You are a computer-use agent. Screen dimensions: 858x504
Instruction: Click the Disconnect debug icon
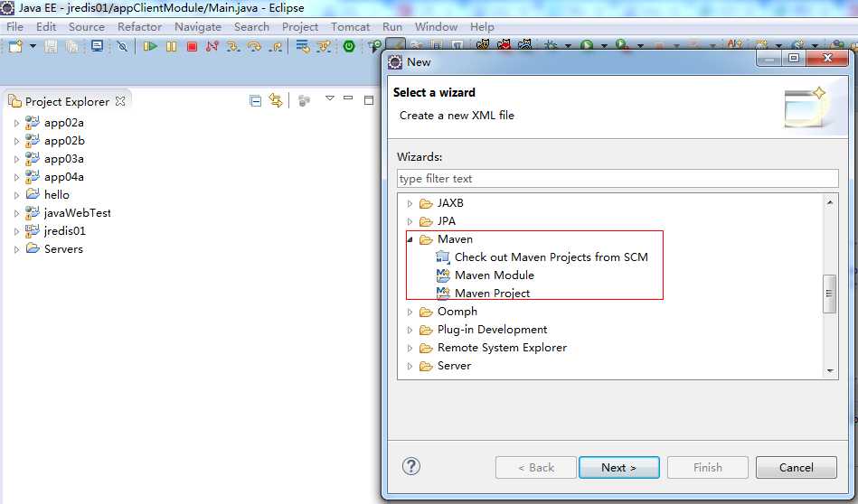[x=212, y=46]
